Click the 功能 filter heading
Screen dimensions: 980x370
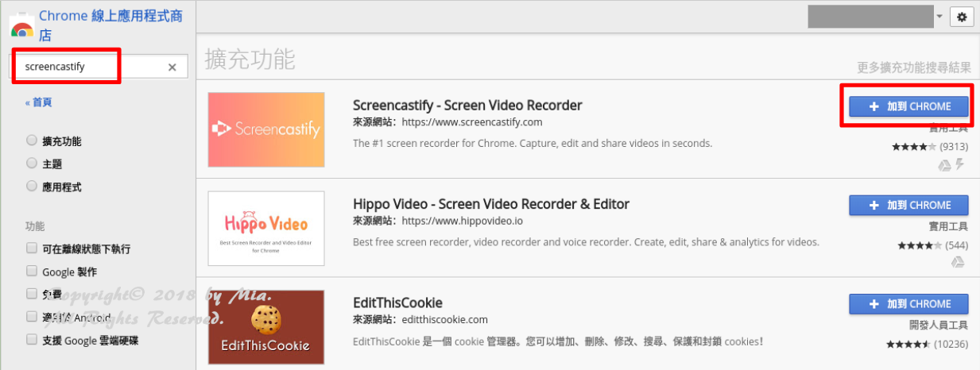(35, 226)
